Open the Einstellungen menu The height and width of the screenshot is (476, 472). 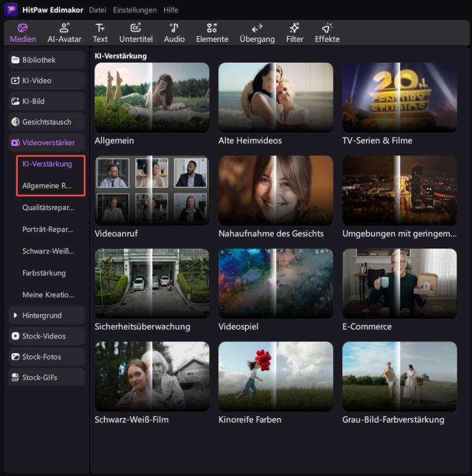pyautogui.click(x=135, y=10)
